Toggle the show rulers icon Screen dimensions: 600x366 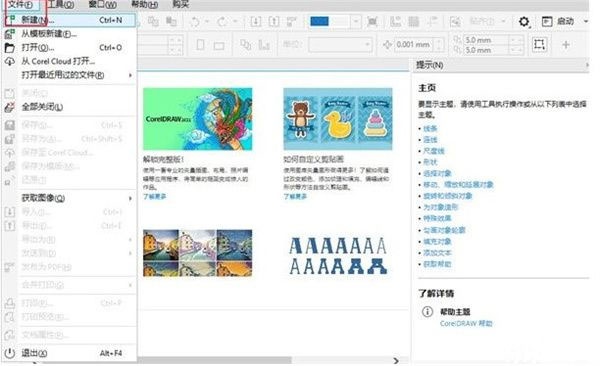[x=395, y=21]
